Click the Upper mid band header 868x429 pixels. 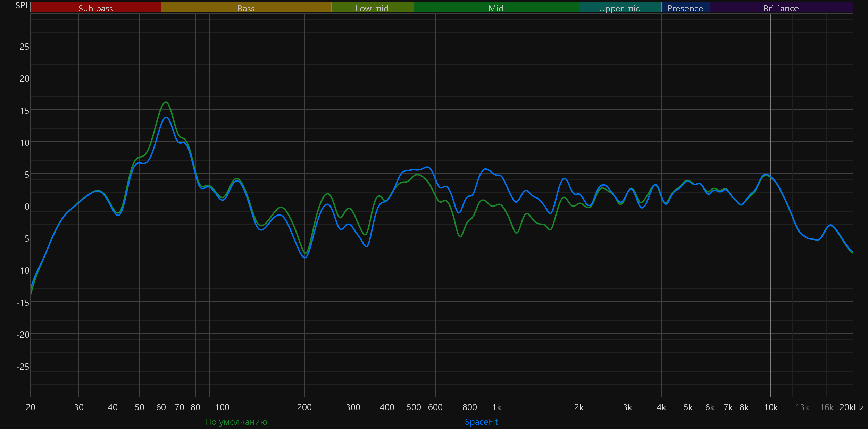point(620,8)
